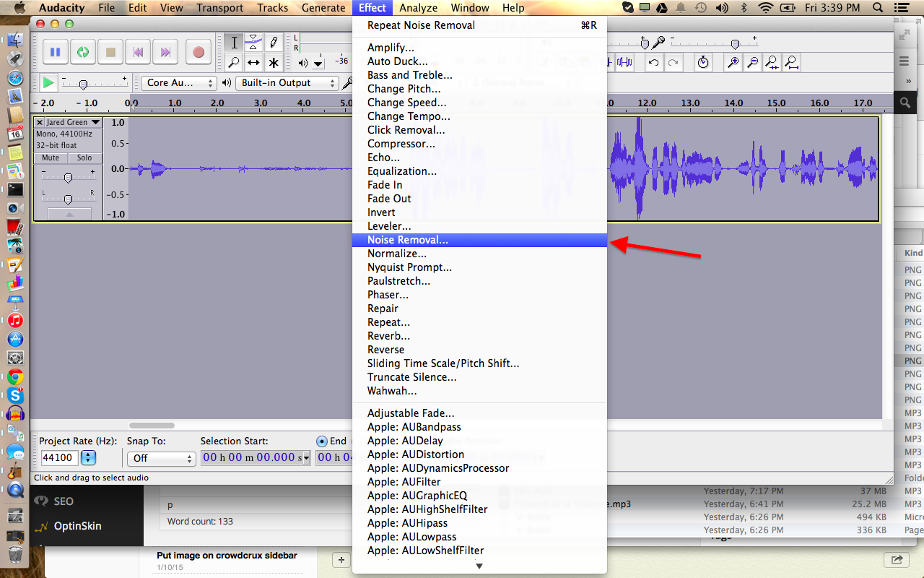Choose Noise Removal from Effect menu

tap(407, 240)
